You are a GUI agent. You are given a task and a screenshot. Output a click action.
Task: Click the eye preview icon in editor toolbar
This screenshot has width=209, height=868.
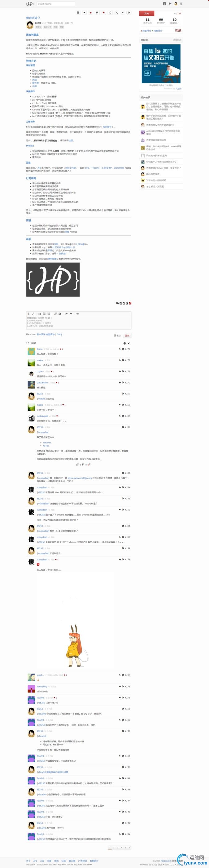click(78, 314)
